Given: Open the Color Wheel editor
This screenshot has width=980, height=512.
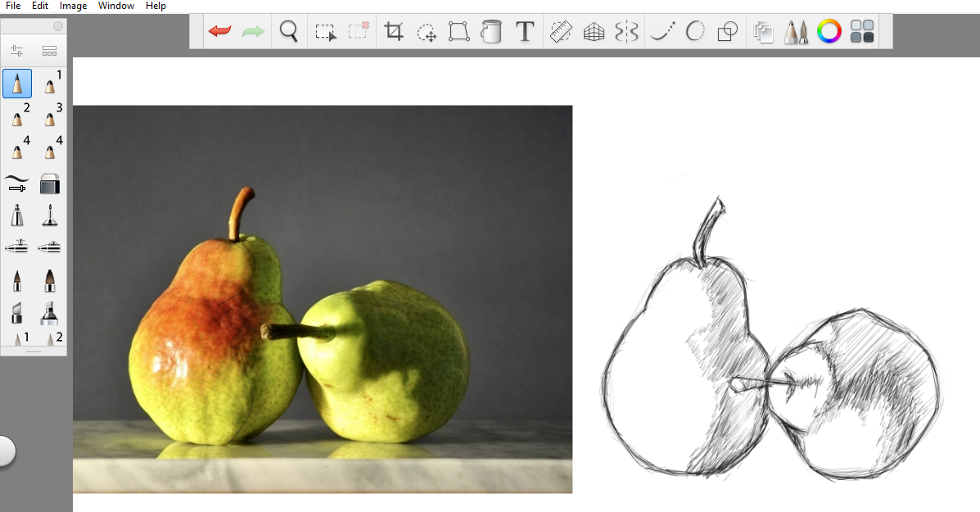Looking at the screenshot, I should 829,31.
